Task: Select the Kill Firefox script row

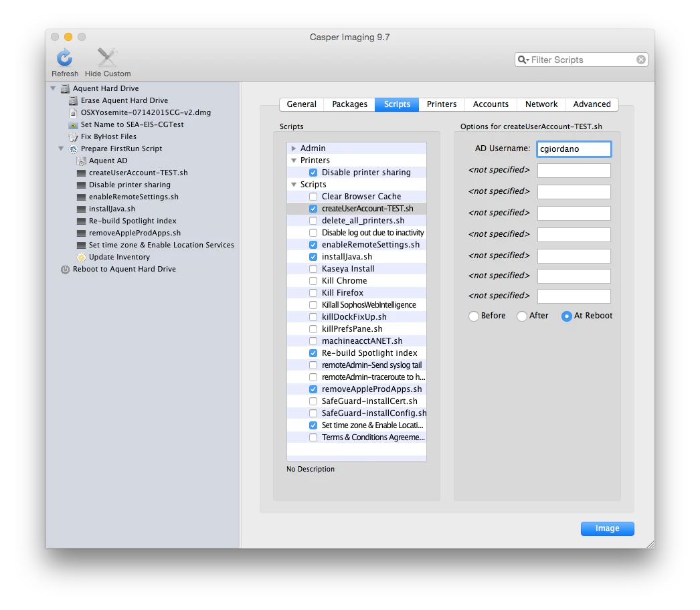Action: (x=357, y=293)
